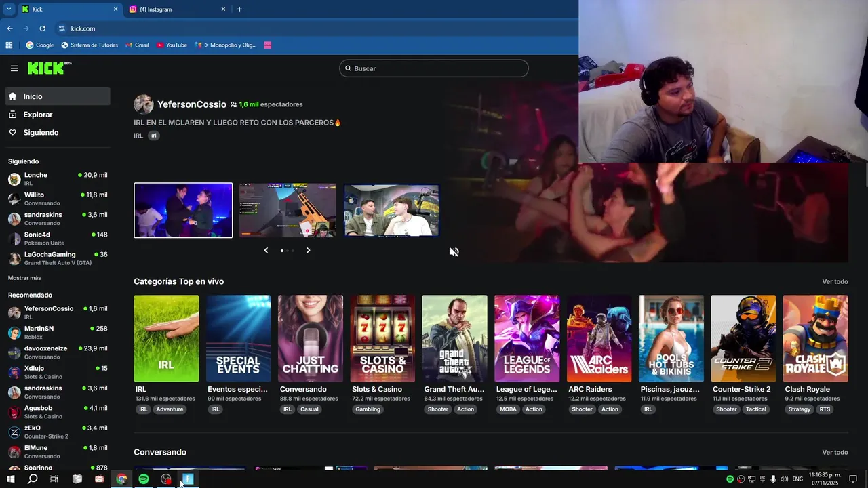
Task: Open Spotify from the taskbar
Action: pos(144,479)
